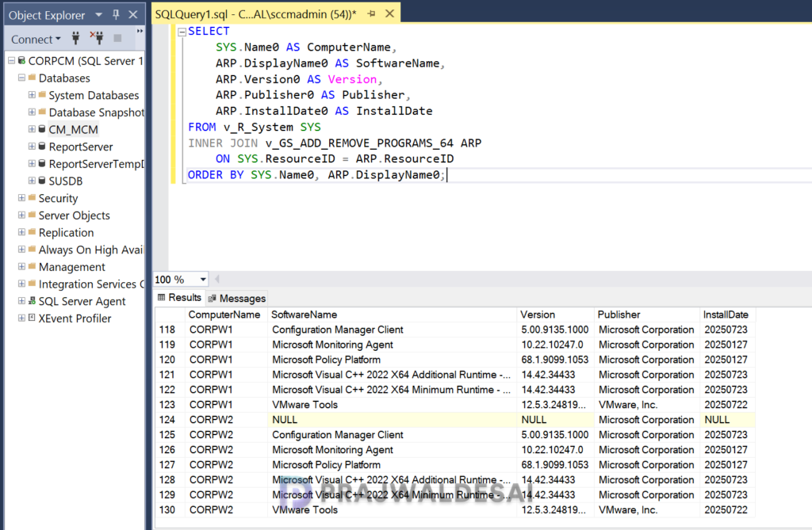Select 20250722 InstallDate in row 130
This screenshot has width=812, height=530.
point(727,510)
